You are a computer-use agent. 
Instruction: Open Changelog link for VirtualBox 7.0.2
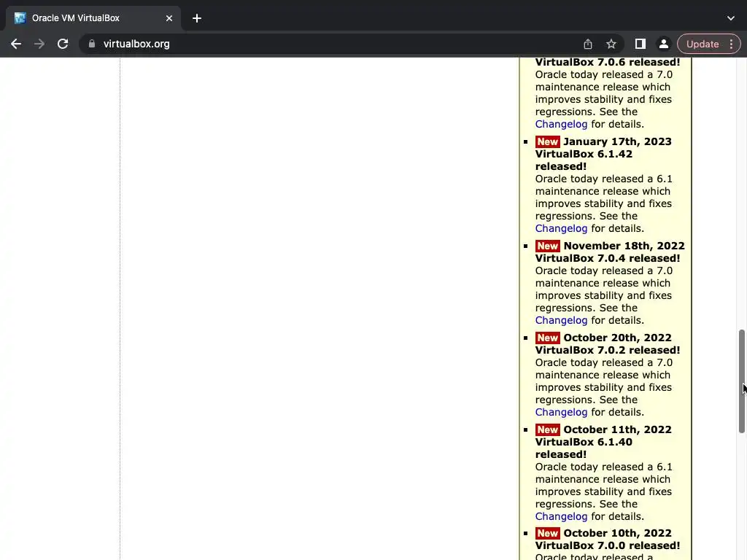(x=561, y=413)
